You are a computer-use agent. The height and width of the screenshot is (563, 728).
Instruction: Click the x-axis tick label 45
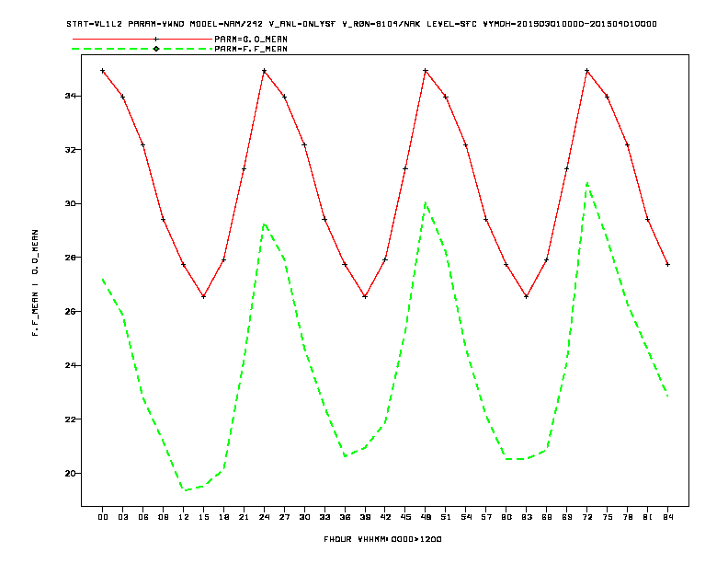(x=405, y=517)
